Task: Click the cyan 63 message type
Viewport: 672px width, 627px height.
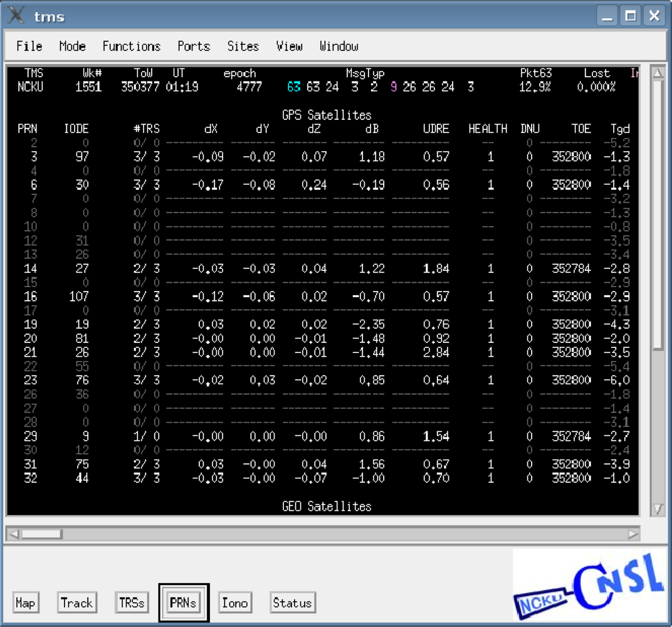Action: [x=293, y=87]
